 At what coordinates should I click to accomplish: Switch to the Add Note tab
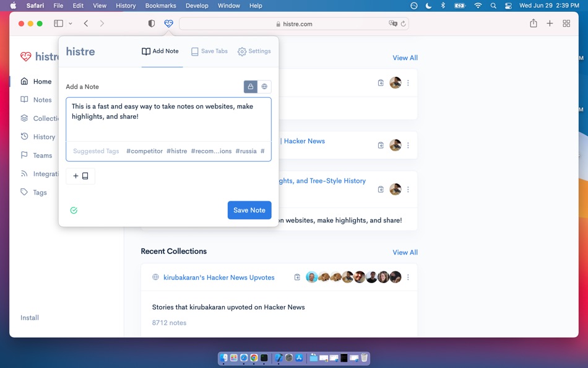pos(160,51)
